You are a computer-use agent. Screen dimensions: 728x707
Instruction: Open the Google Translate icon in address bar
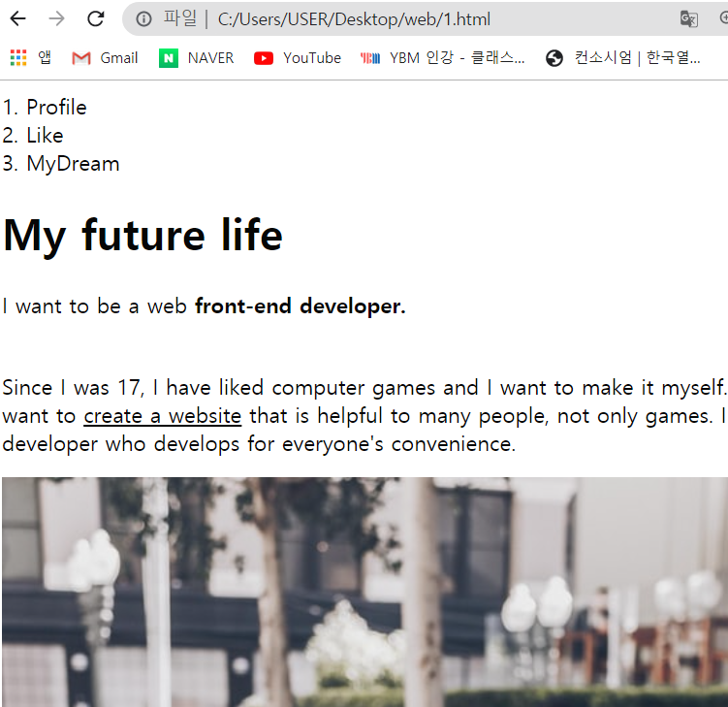point(688,19)
